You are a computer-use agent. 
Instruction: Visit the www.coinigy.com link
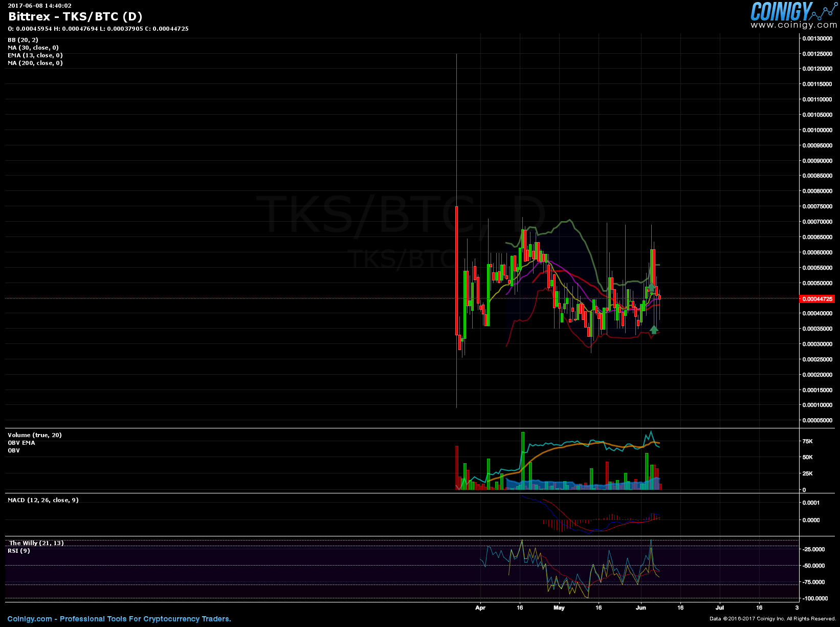click(794, 25)
